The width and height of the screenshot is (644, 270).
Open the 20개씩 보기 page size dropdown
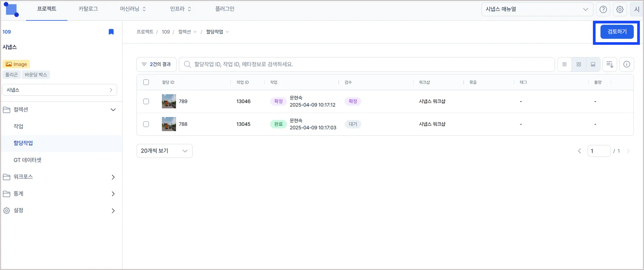pyautogui.click(x=164, y=151)
